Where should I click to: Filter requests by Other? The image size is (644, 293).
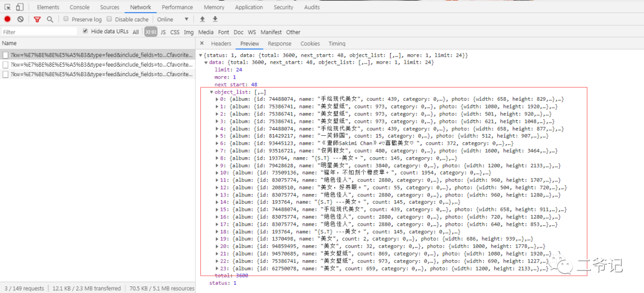(x=293, y=32)
